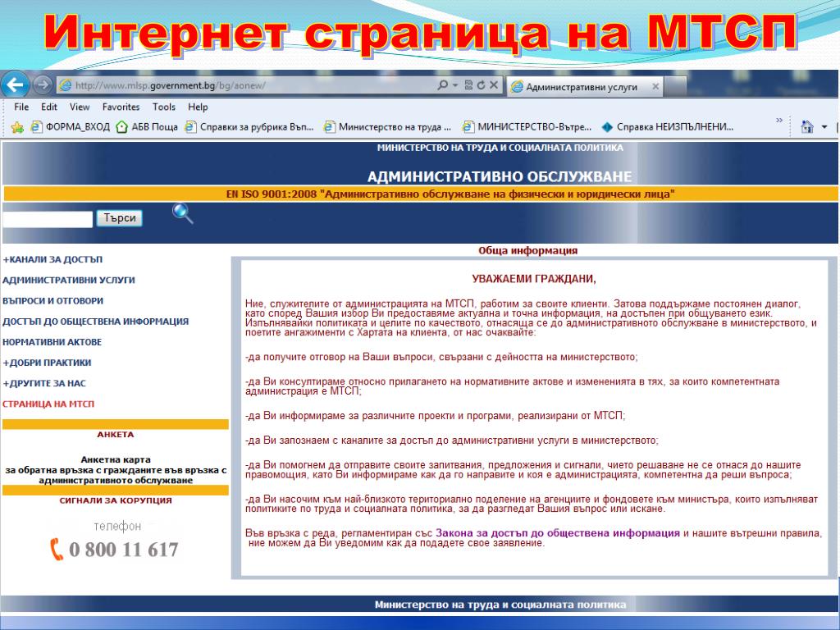This screenshot has width=840, height=630.
Task: Open Справка НЕИЗПЪЛНЕНИ... bookmark
Action: (667, 127)
